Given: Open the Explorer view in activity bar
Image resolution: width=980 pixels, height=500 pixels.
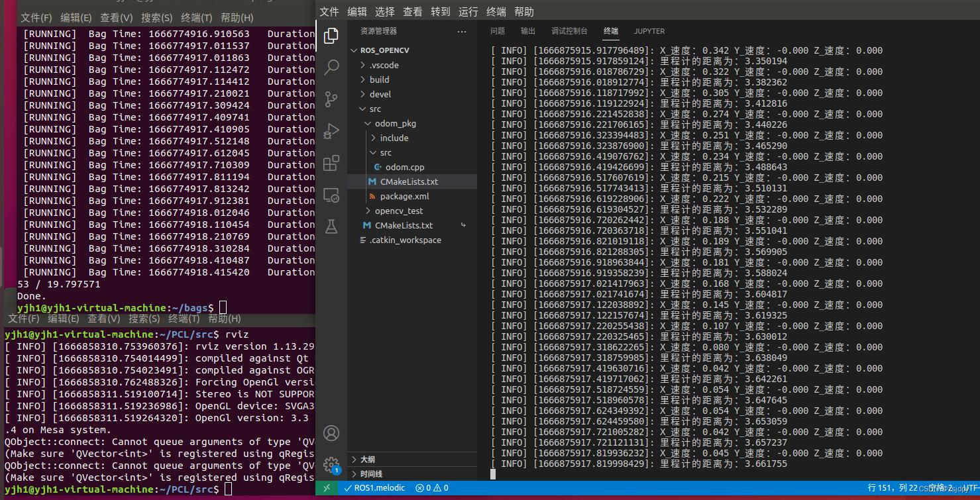Looking at the screenshot, I should point(331,36).
